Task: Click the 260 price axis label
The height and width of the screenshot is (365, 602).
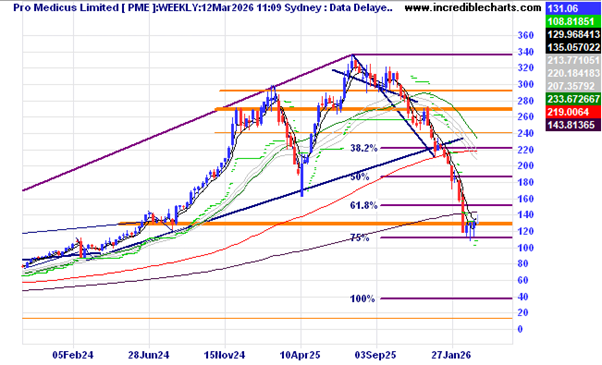Action: pos(526,117)
